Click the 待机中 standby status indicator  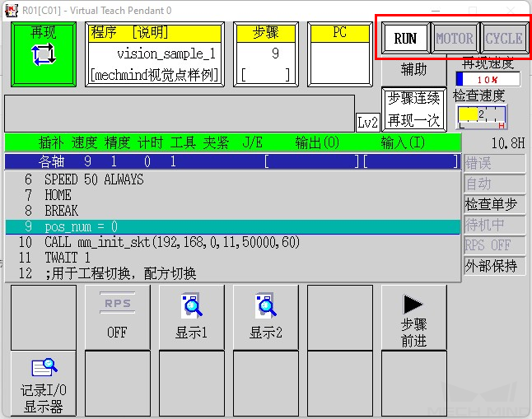click(494, 225)
